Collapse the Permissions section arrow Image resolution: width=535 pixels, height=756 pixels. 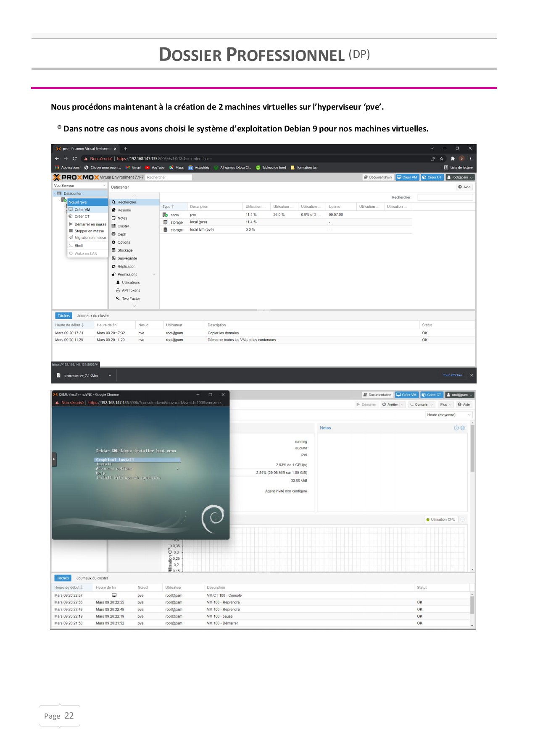pos(154,275)
